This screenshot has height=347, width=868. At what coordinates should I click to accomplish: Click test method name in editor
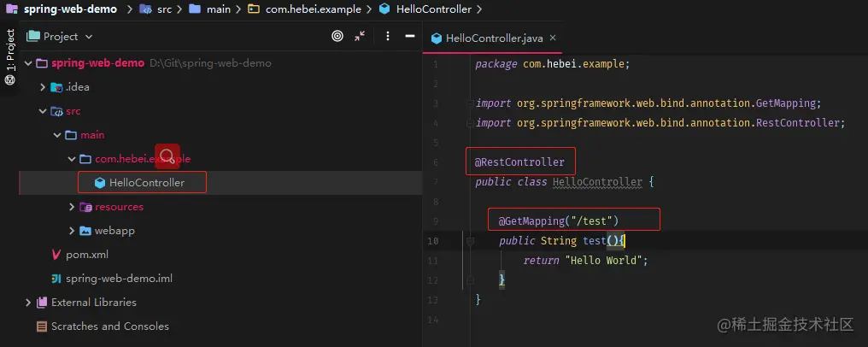pyautogui.click(x=594, y=241)
